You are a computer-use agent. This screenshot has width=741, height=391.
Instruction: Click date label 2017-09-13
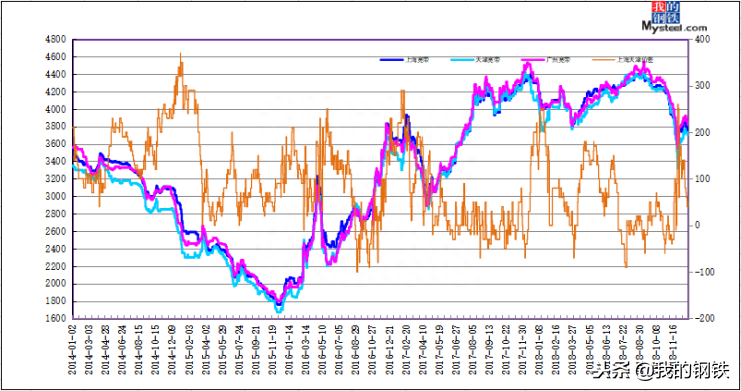(x=489, y=349)
